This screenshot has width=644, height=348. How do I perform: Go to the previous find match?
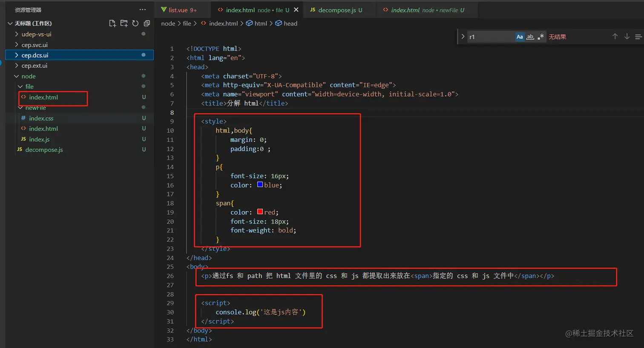pos(615,37)
